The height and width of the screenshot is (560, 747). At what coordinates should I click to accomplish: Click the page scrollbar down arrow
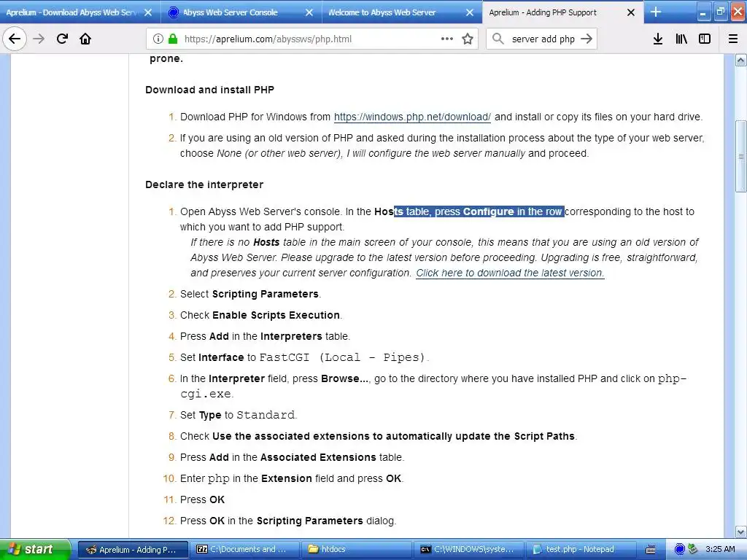click(741, 532)
